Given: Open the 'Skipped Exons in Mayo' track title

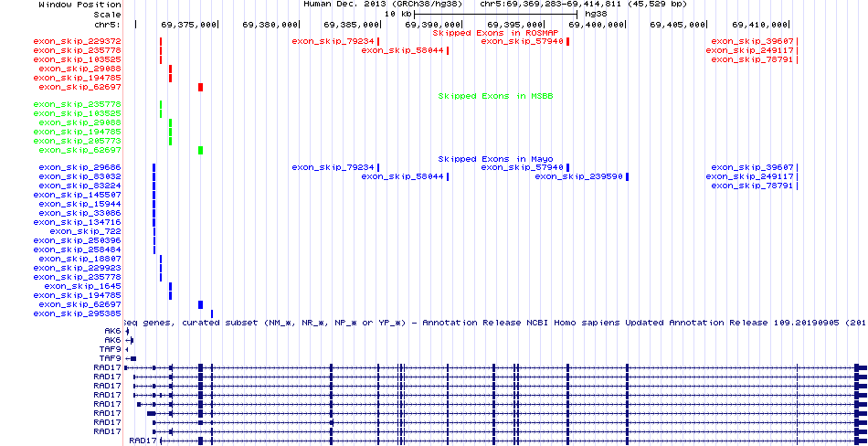Looking at the screenshot, I should (x=482, y=158).
